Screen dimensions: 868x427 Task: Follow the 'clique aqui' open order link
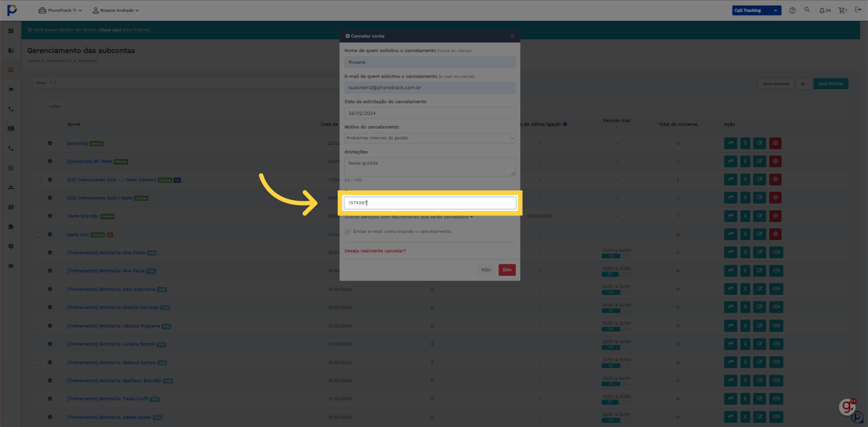(x=110, y=30)
